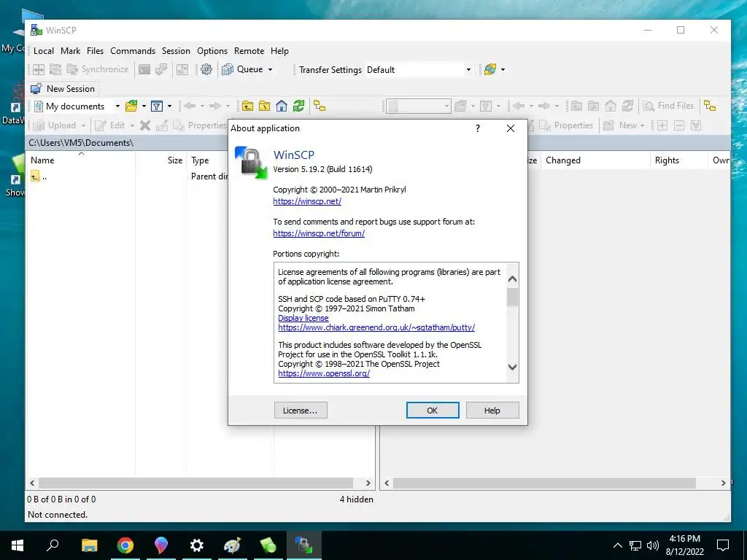Click the New Session tab
The width and height of the screenshot is (747, 560).
[63, 88]
